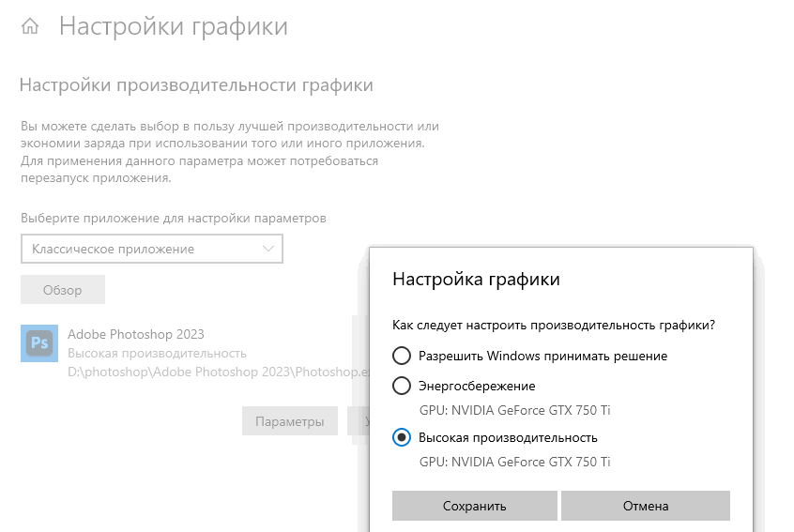This screenshot has width=794, height=532.
Task: Click 'Сохранить' in the dialog
Action: click(475, 506)
